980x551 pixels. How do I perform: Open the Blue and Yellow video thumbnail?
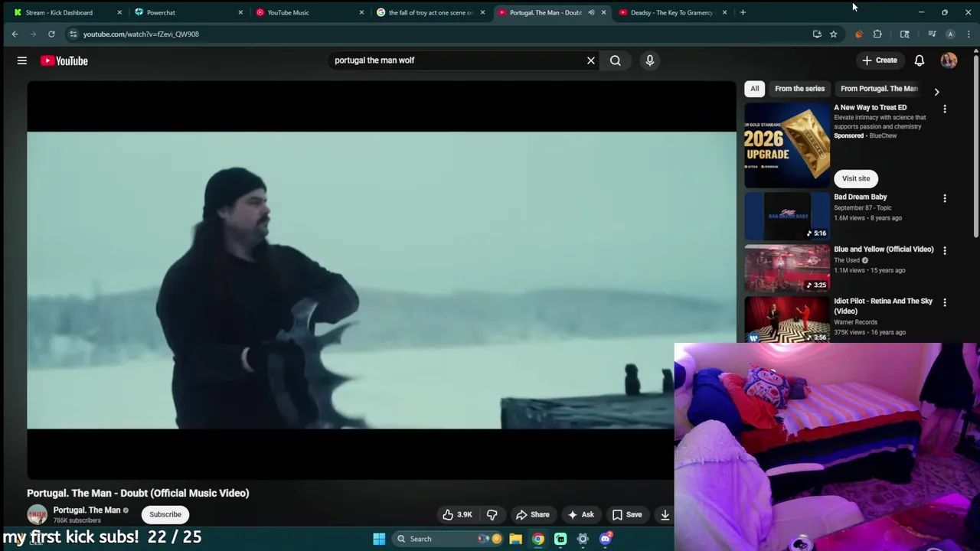pos(787,267)
